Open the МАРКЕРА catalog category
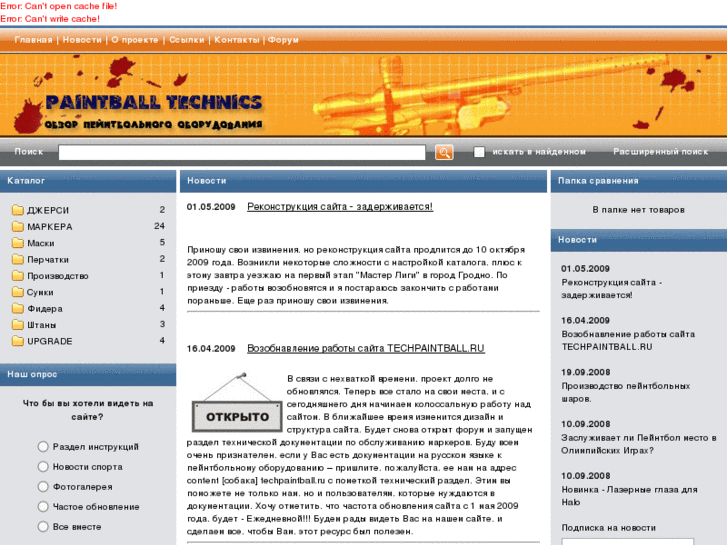Image resolution: width=727 pixels, height=545 pixels. point(50,226)
